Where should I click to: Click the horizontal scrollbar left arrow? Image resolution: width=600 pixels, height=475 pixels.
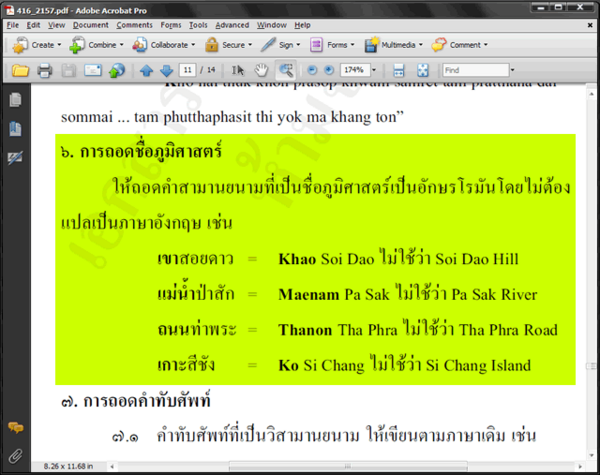tap(112, 466)
